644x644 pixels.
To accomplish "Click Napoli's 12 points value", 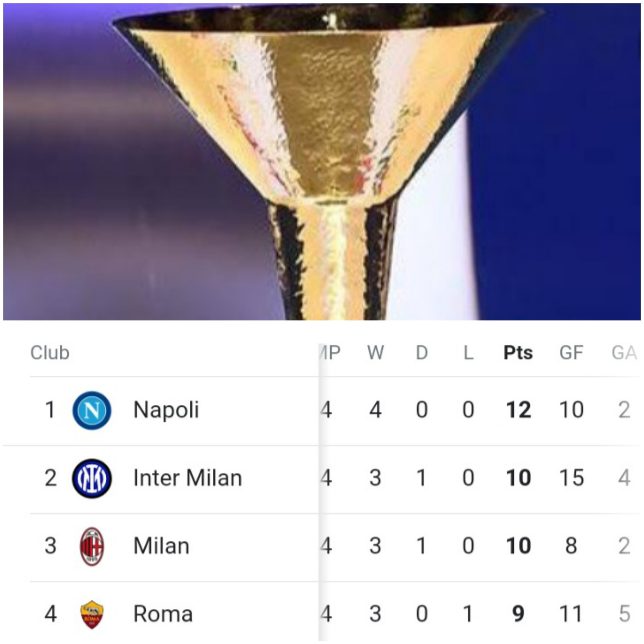I will [x=519, y=410].
